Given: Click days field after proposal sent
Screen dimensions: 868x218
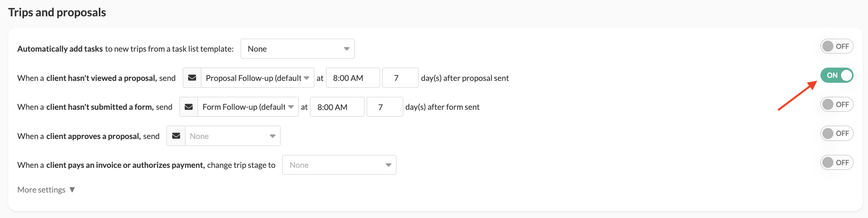Looking at the screenshot, I should coord(400,78).
